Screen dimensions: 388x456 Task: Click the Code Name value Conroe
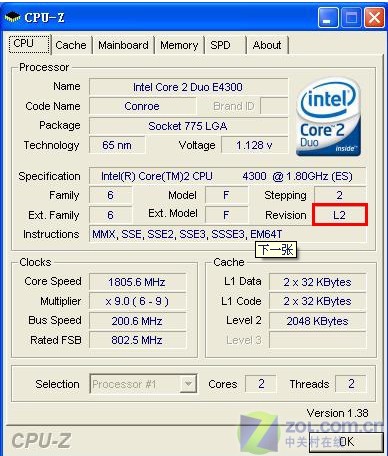coord(142,106)
